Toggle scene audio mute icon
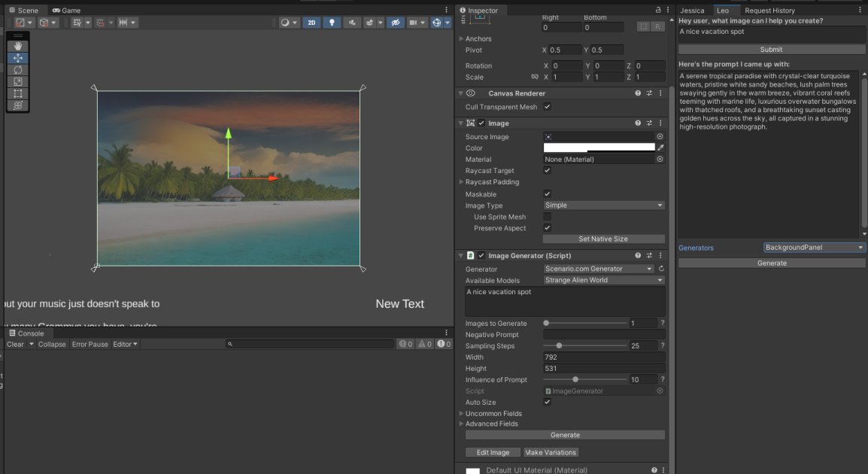The width and height of the screenshot is (868, 474). tap(352, 23)
